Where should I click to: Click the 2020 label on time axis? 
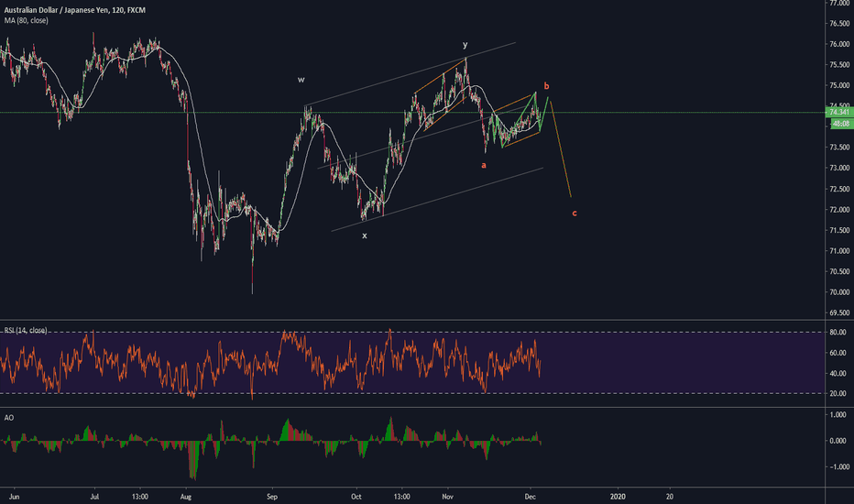[619, 496]
